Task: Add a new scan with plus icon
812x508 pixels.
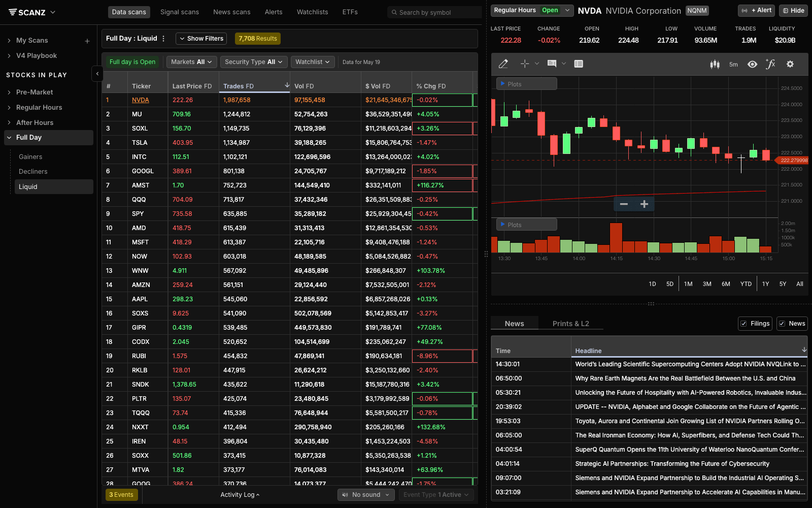Action: (x=87, y=41)
